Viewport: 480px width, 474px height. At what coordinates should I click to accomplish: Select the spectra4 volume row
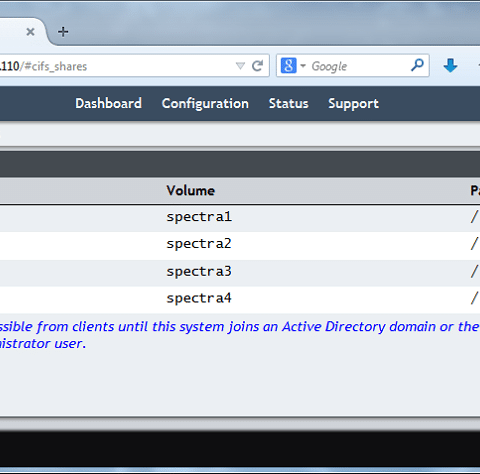coord(240,299)
